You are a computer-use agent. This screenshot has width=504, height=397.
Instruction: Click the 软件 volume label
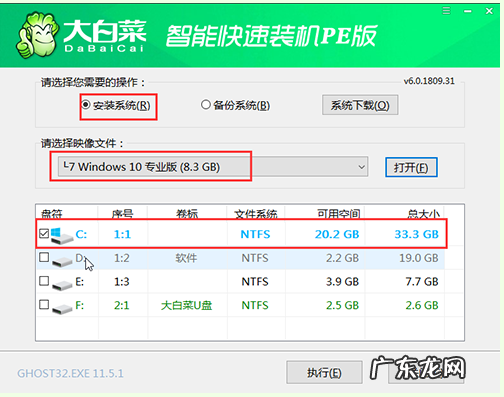[x=186, y=258]
